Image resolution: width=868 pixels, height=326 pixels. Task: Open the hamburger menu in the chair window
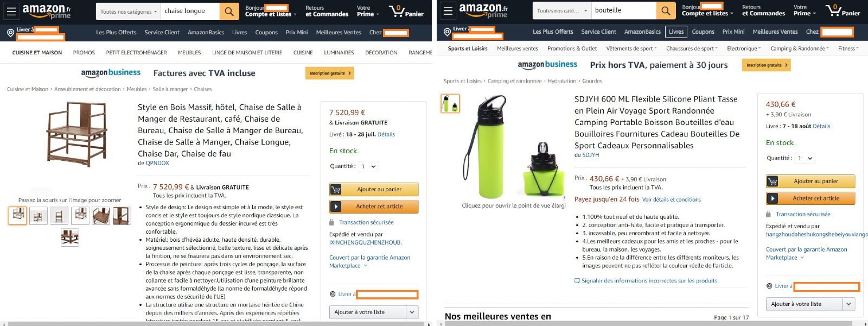[x=11, y=11]
